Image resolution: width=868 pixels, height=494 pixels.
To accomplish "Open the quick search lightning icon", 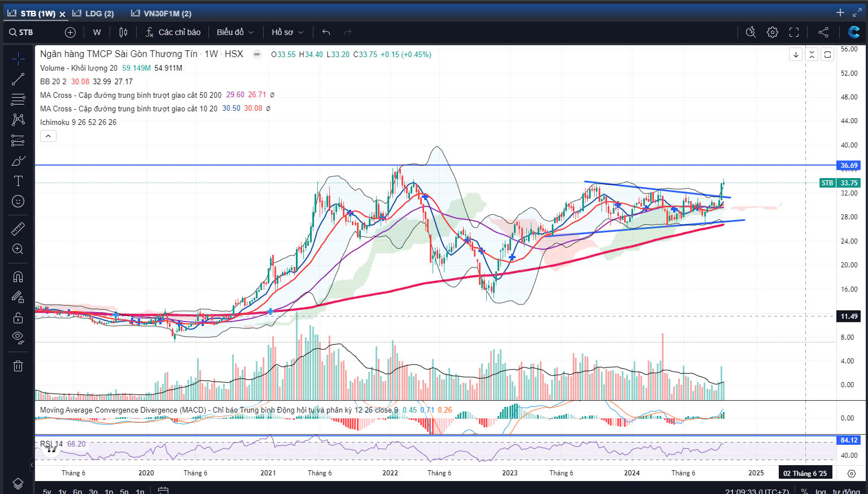I will click(x=751, y=32).
